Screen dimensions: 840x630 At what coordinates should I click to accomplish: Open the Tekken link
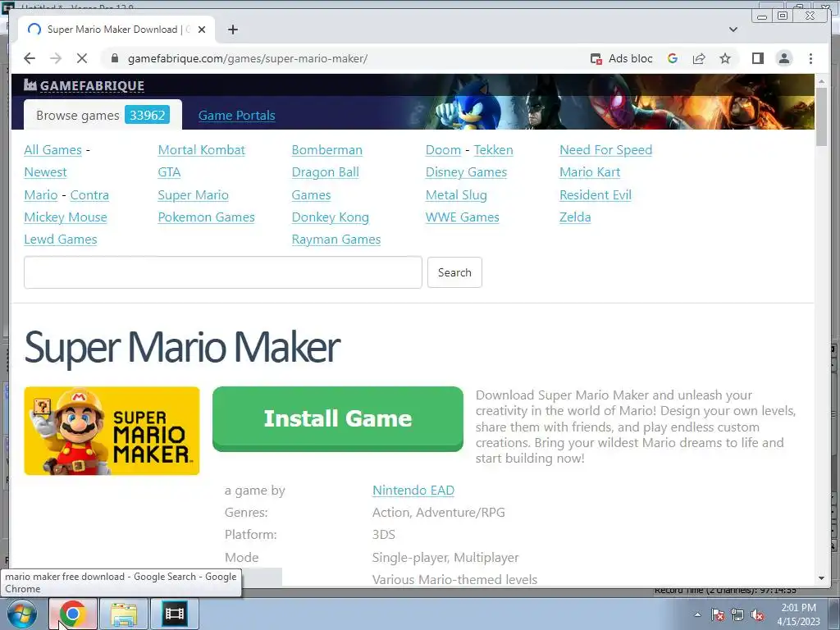[493, 150]
